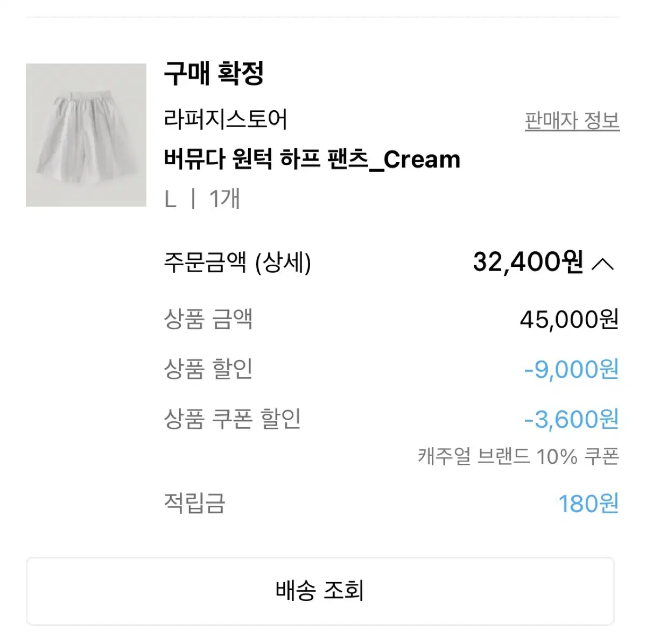Select the -9,000원 product discount amount
This screenshot has height=644, width=646.
coord(571,370)
